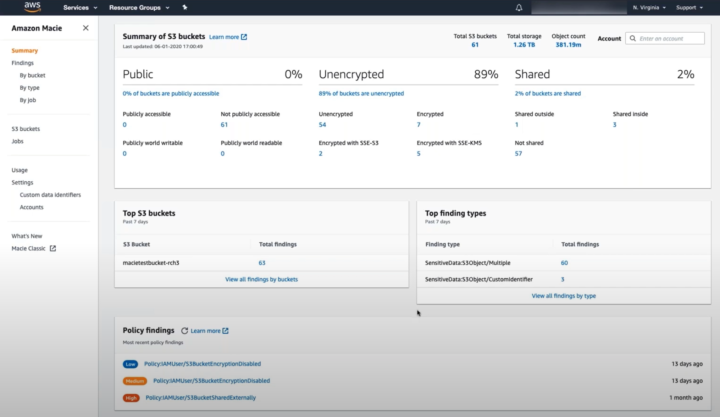Click external-link icon beside Macie Classic

(53, 248)
